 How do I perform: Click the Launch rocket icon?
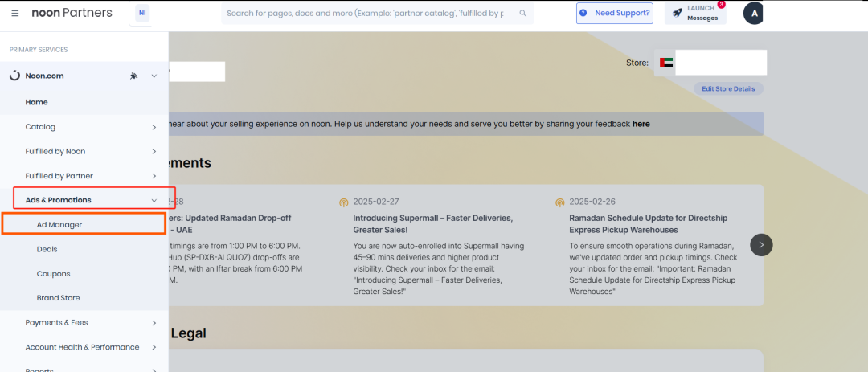point(677,13)
